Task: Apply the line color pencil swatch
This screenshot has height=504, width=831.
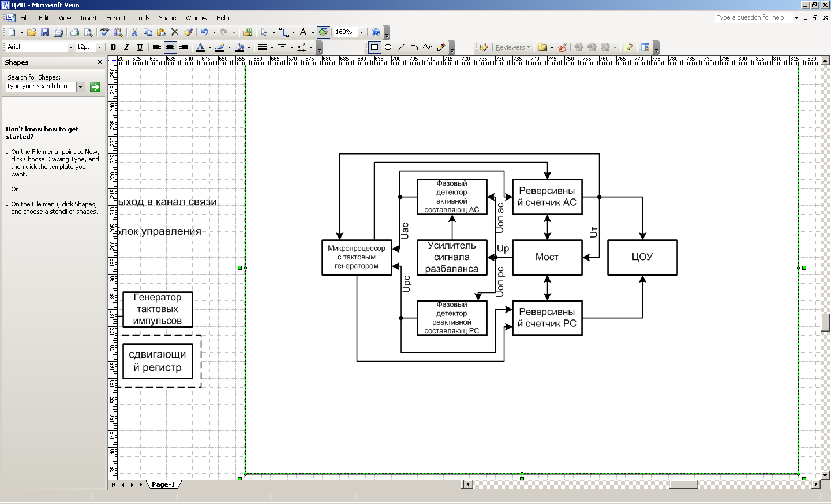Action: coord(220,47)
